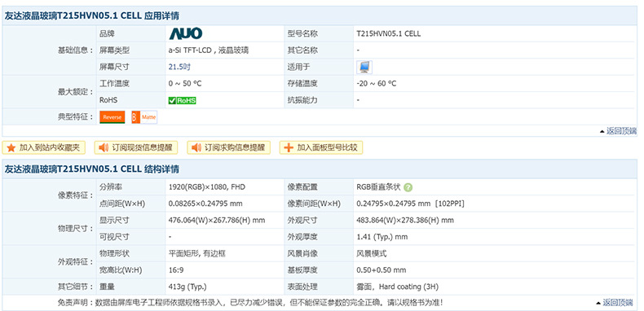This screenshot has height=311, width=644.
Task: Click the 分辨率 field label
Action: [111, 187]
